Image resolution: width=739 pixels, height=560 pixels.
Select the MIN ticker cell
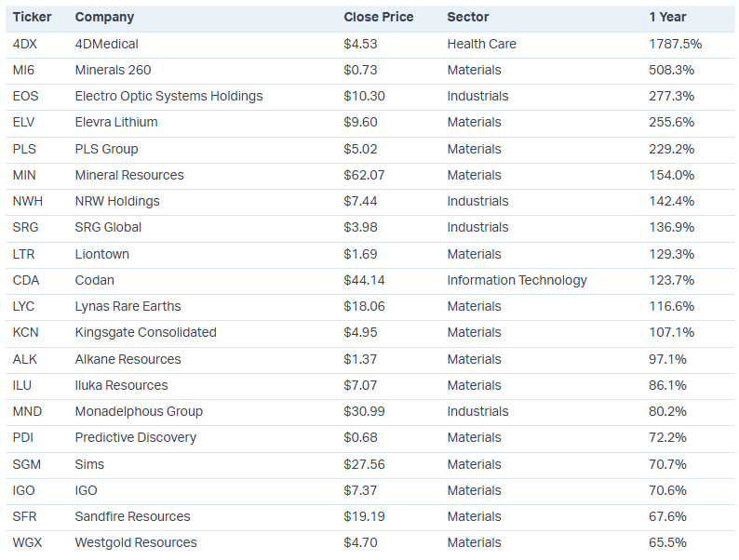click(24, 175)
